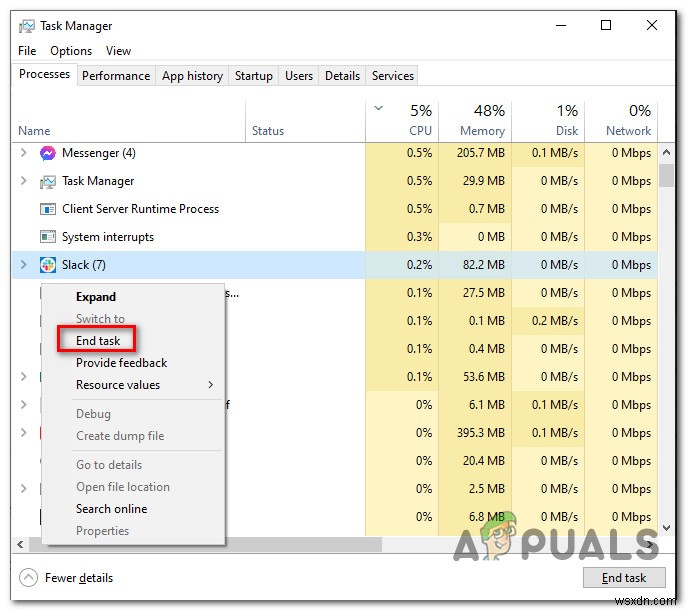Viewport: 688px width, 611px height.
Task: Open the Options menu
Action: (x=71, y=51)
